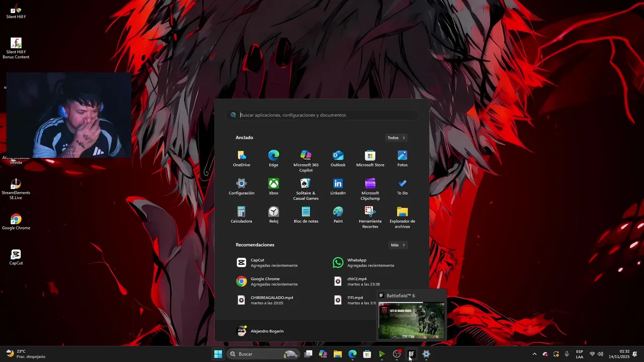The height and width of the screenshot is (362, 644).
Task: Select Battlefield 6 window preview thumbnail
Action: (x=411, y=321)
